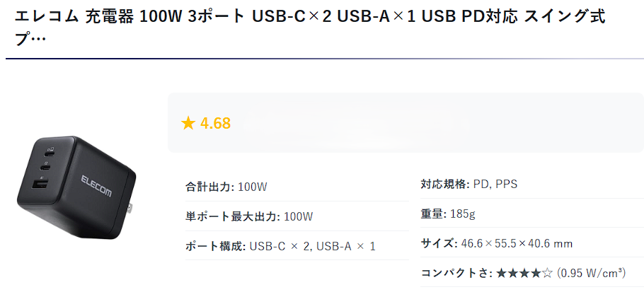
Task: Click the 46.6×55.5×40.6 mm size value
Action: 517,243
